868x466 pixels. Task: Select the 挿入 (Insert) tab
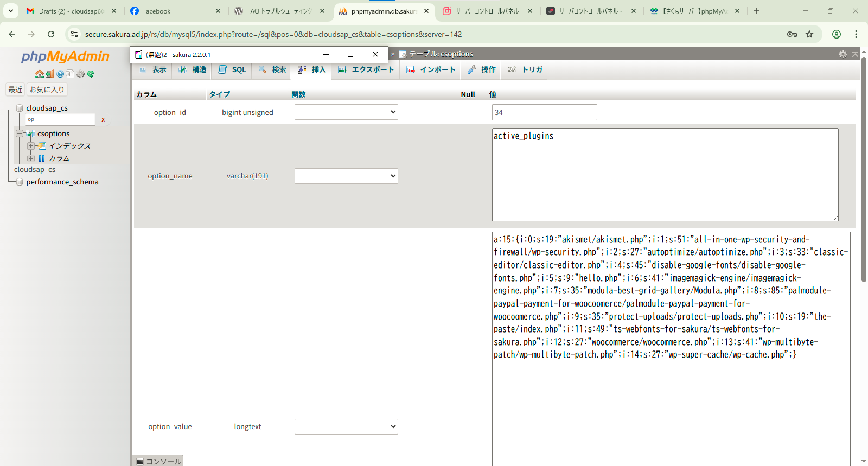[311, 69]
